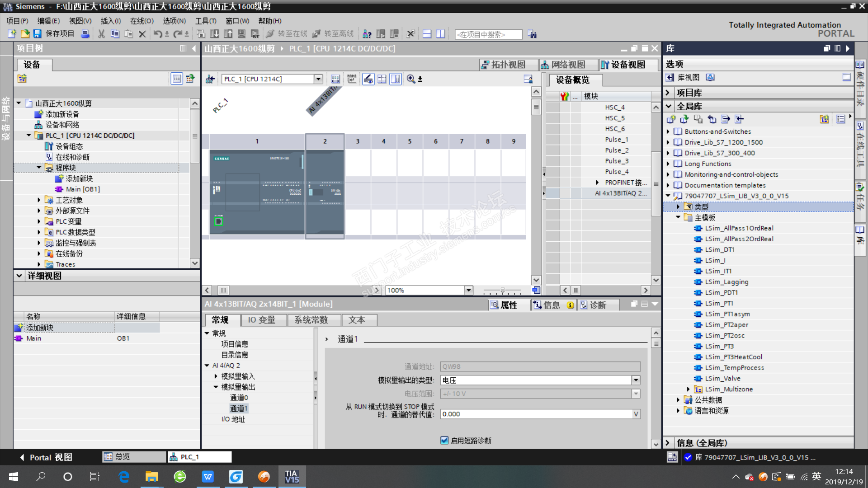Screen dimensions: 868x488
Task: Expand the PLC 变量 tree node
Action: [39, 221]
